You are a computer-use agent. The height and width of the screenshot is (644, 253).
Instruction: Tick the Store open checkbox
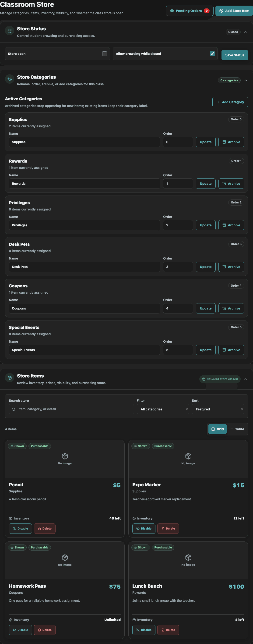[104, 54]
